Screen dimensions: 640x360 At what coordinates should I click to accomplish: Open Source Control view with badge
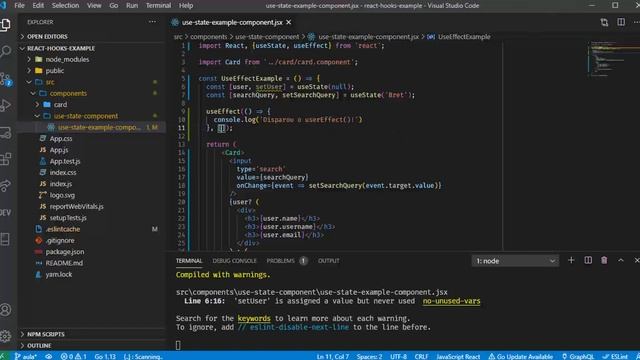point(6,79)
